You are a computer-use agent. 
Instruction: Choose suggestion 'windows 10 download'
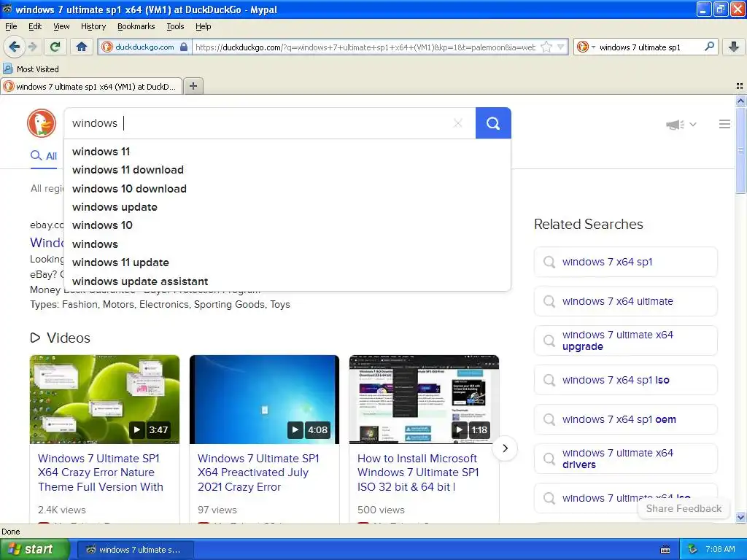(287, 189)
